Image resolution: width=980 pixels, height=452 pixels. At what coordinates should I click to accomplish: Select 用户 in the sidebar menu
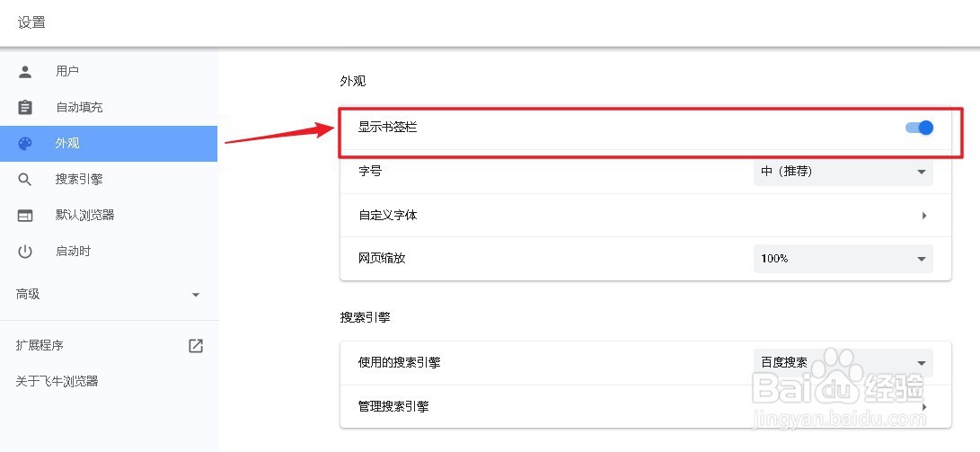[67, 71]
